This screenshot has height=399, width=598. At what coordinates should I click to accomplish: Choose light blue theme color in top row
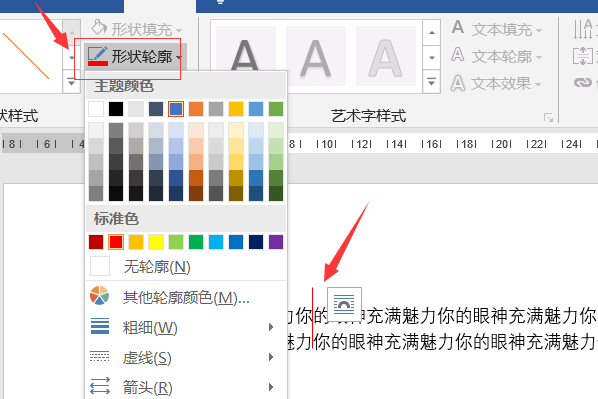point(256,109)
